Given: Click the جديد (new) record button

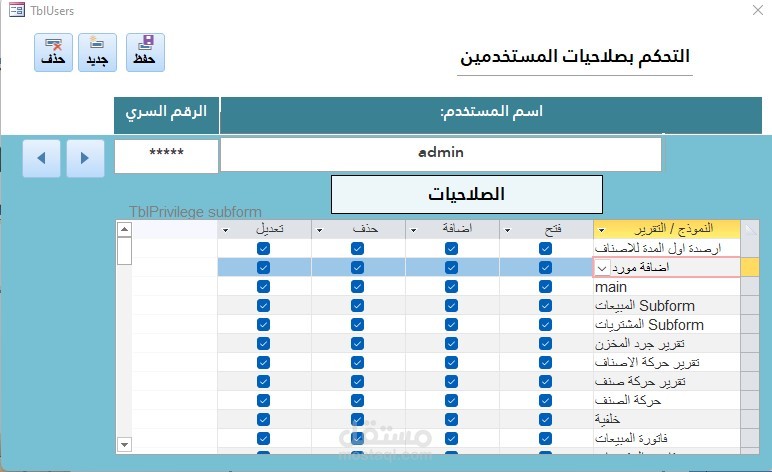Looking at the screenshot, I should point(97,53).
